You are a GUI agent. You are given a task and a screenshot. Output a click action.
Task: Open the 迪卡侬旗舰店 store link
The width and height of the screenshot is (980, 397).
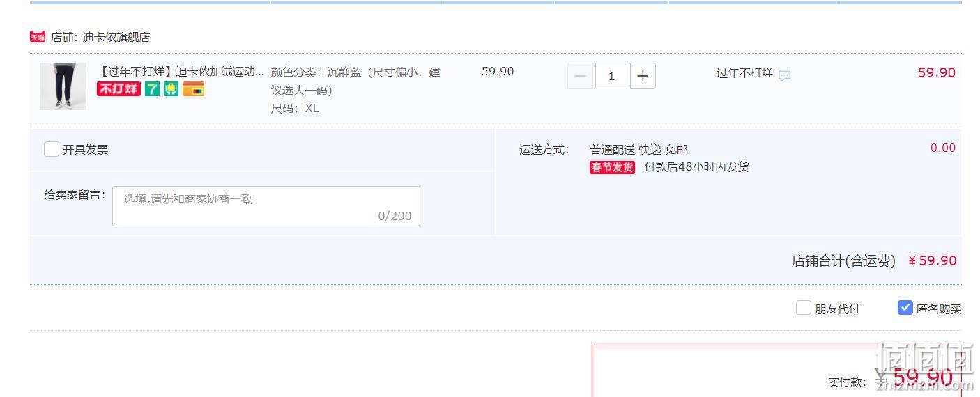[x=116, y=37]
